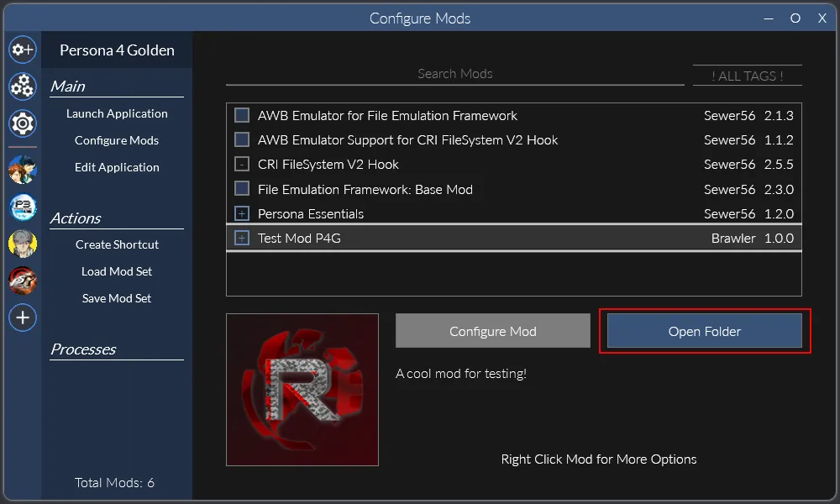This screenshot has height=504, width=840.
Task: Click the Open Folder button
Action: (x=705, y=331)
